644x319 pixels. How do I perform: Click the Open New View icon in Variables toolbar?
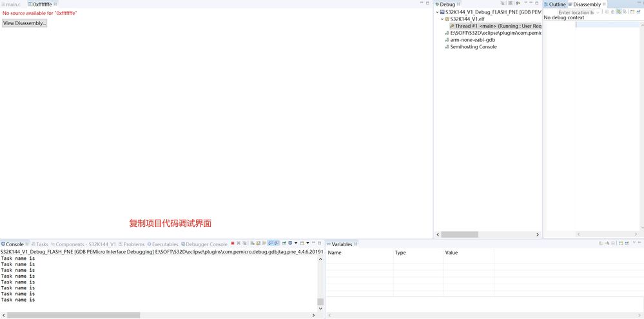[621, 244]
